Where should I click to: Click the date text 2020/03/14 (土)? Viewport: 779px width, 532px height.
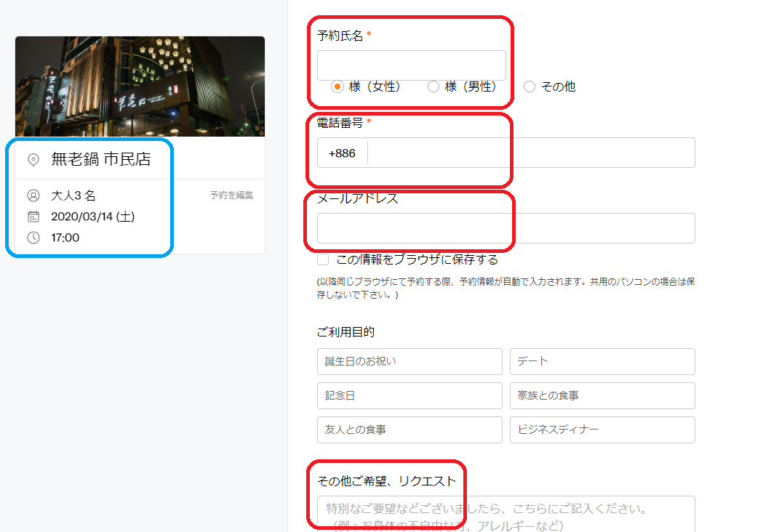93,217
